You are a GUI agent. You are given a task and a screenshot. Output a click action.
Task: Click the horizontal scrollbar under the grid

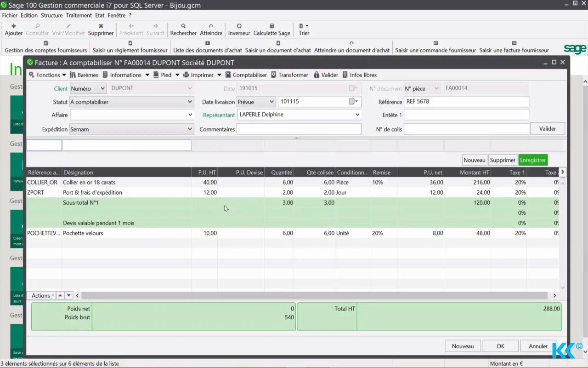(315, 296)
